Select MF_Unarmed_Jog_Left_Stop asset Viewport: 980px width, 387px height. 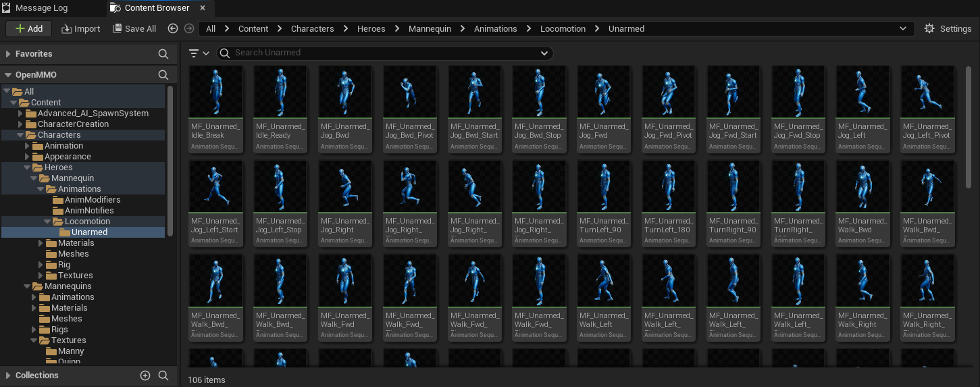point(280,203)
